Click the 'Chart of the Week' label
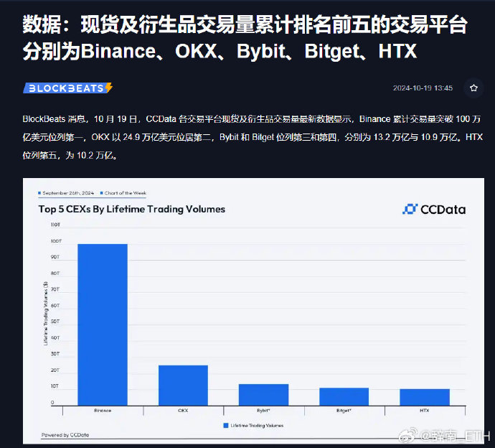 click(126, 193)
